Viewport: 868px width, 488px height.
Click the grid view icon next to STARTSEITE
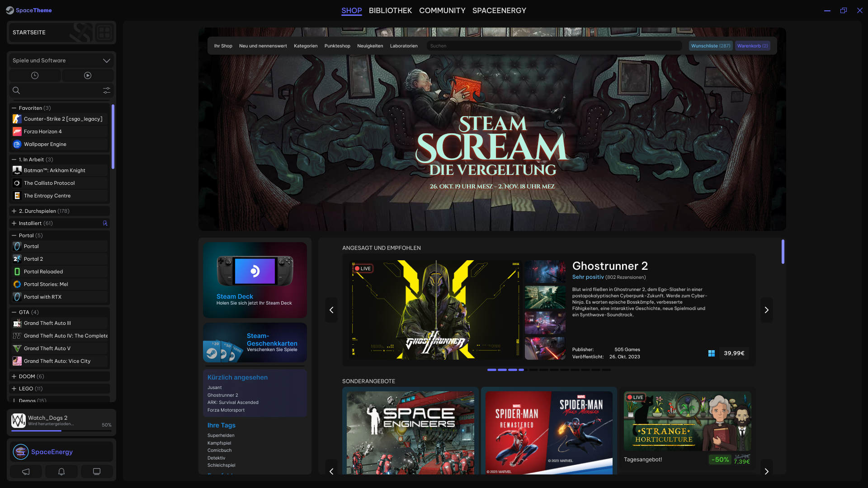pos(104,32)
